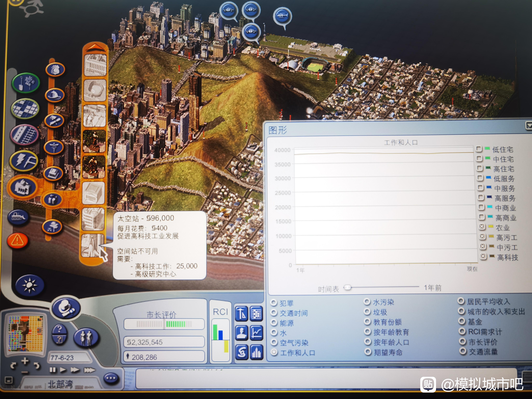Pause the simulation
The height and width of the screenshot is (399, 532).
(52, 370)
